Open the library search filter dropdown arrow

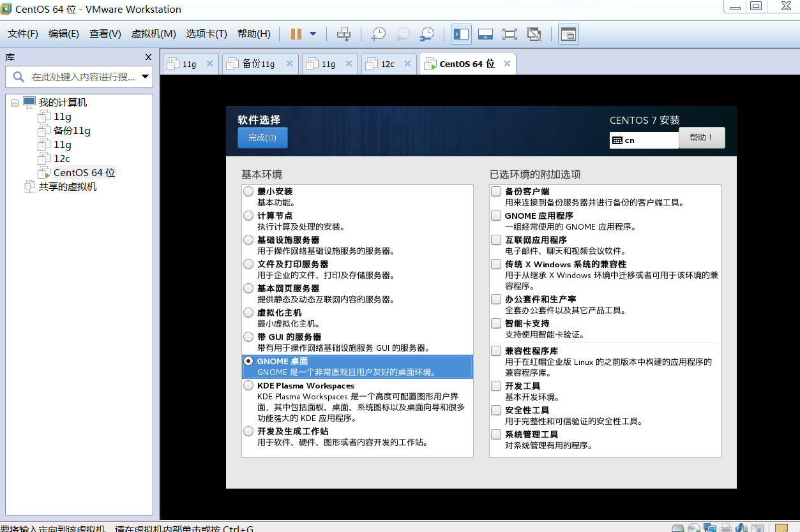click(x=146, y=77)
